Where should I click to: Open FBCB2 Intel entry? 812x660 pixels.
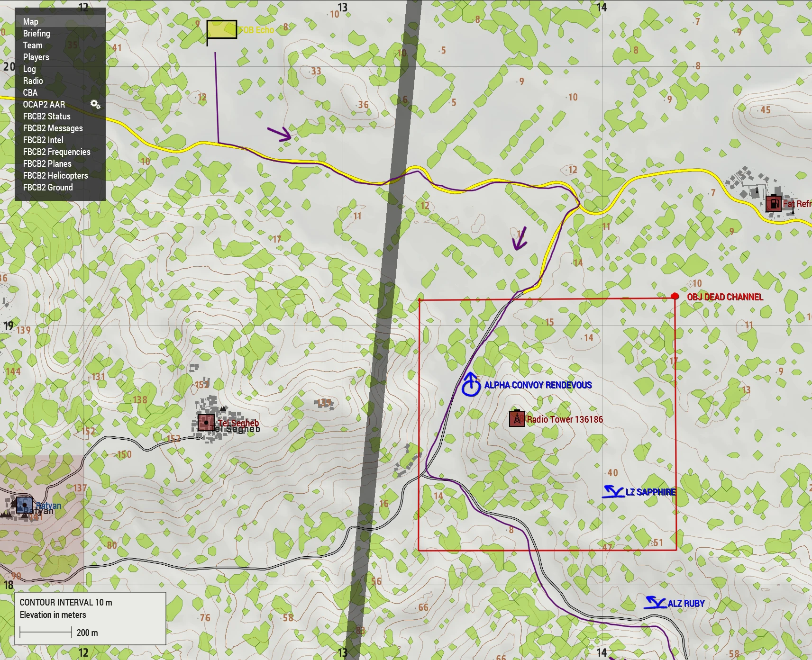coord(43,140)
